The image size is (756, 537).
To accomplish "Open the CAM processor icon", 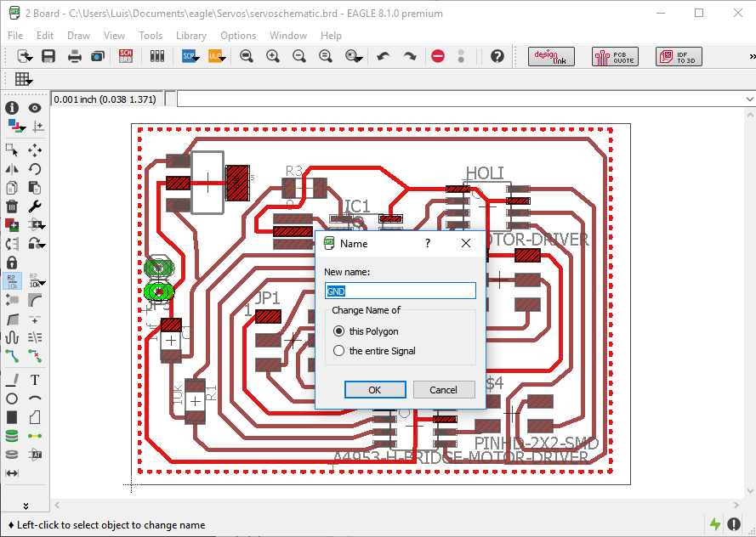I will tap(98, 56).
